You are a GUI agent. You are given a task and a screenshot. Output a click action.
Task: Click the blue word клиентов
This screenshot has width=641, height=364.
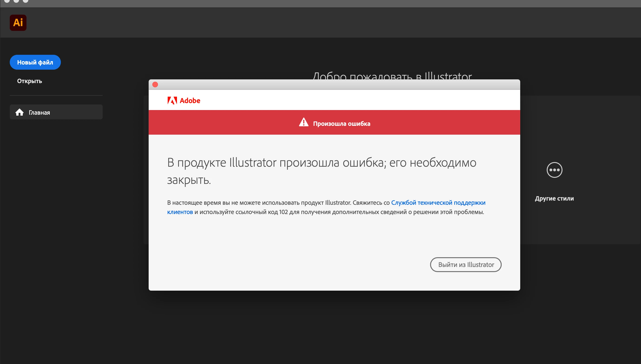[x=180, y=212]
